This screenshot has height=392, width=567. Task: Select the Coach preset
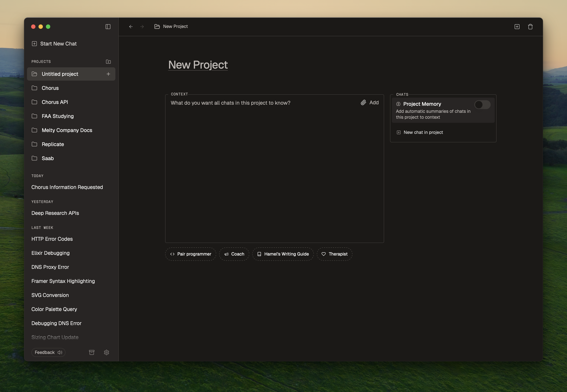(234, 254)
